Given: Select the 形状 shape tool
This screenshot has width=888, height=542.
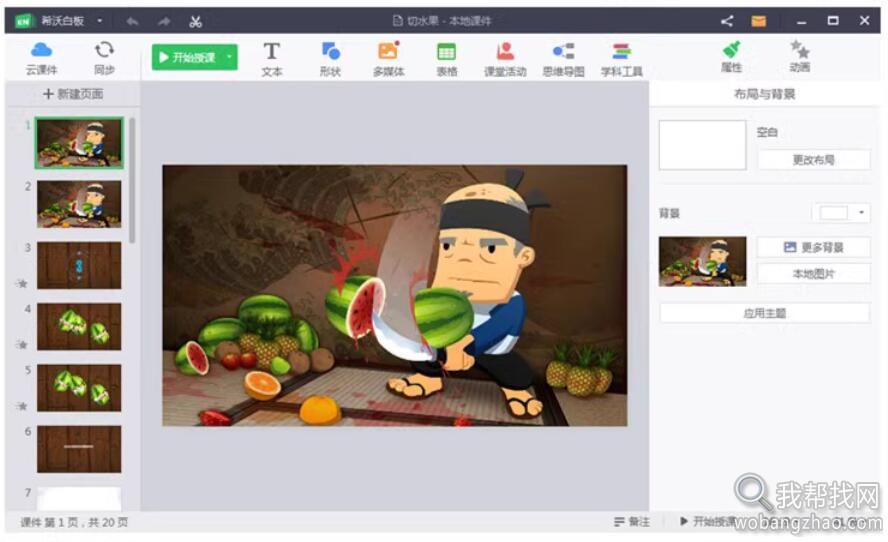Looking at the screenshot, I should click(330, 59).
